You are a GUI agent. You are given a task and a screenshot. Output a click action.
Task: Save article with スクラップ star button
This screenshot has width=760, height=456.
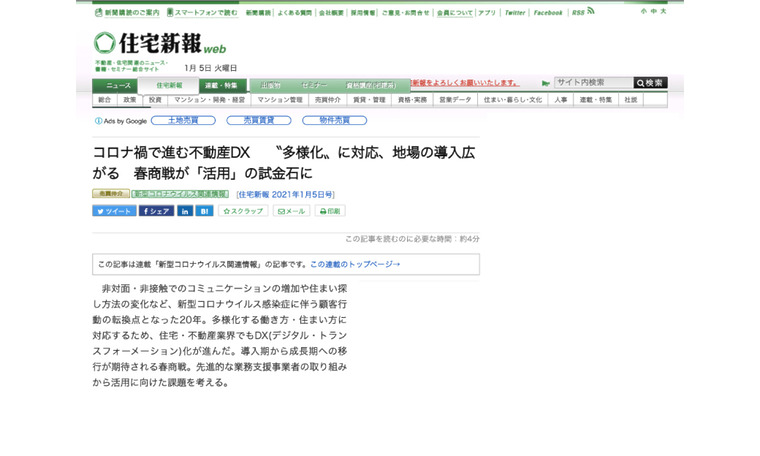pos(243,211)
